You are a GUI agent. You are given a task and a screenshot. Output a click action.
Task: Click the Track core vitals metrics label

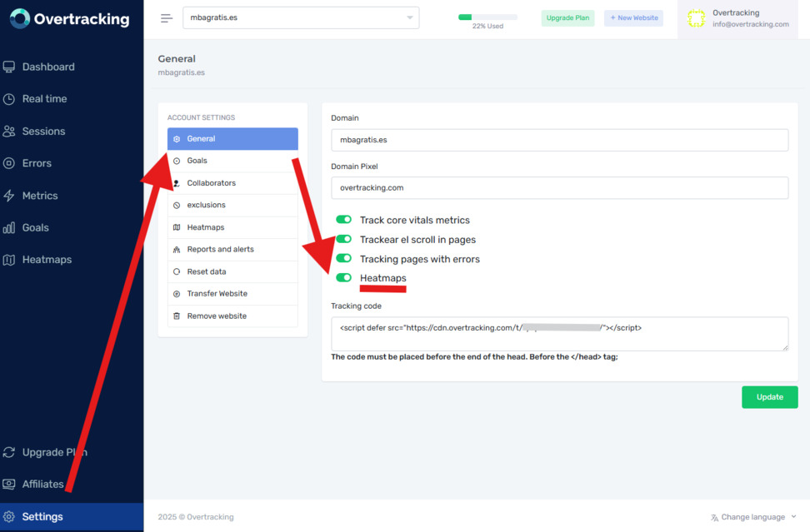415,221
